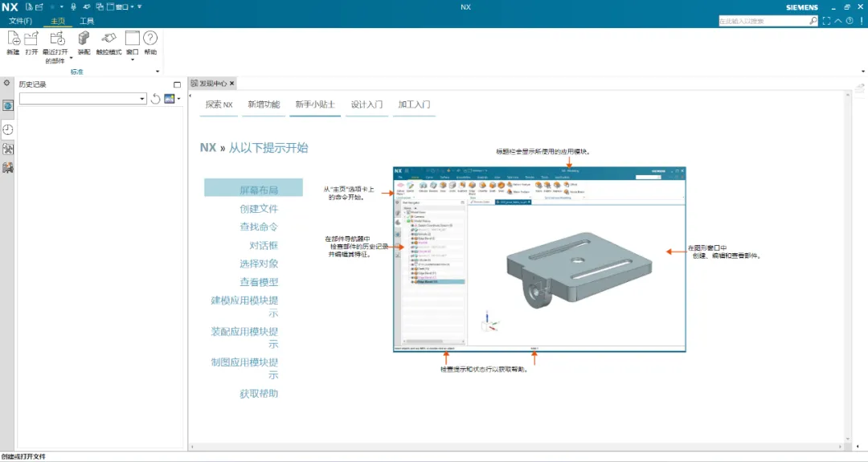The height and width of the screenshot is (462, 868).
Task: Open resource bar settings gear icon
Action: 6,83
